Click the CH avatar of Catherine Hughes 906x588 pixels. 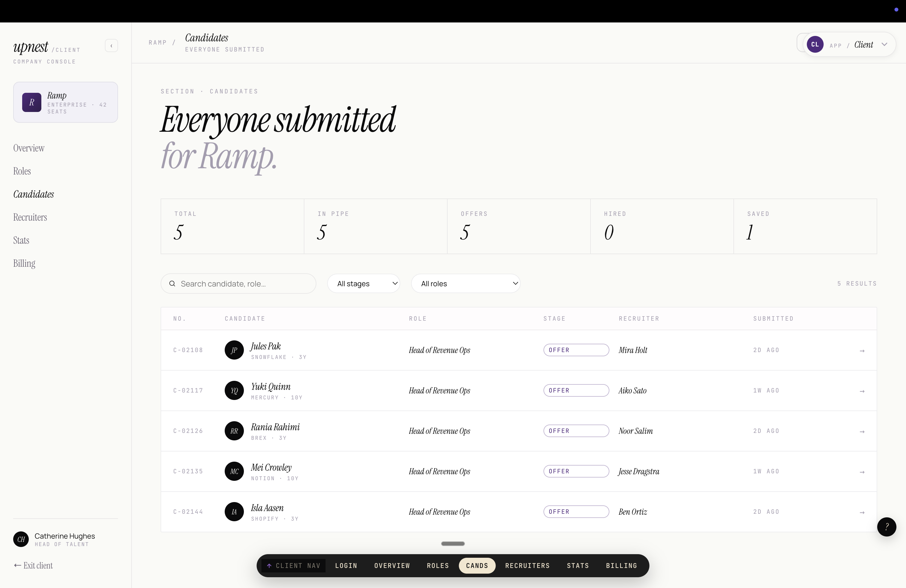[x=21, y=539]
